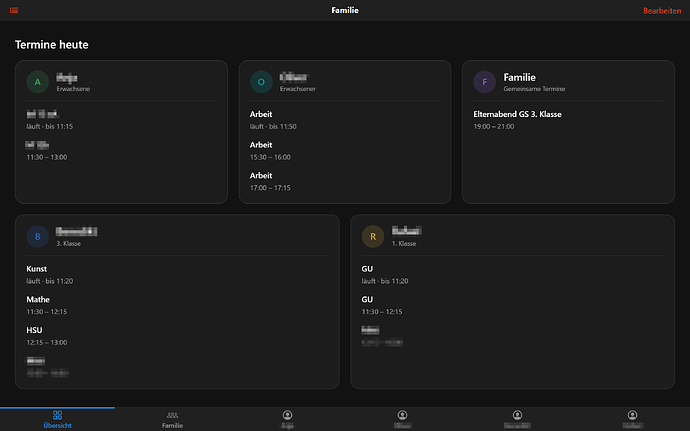Open the Familie tab in bottom bar

point(172,419)
